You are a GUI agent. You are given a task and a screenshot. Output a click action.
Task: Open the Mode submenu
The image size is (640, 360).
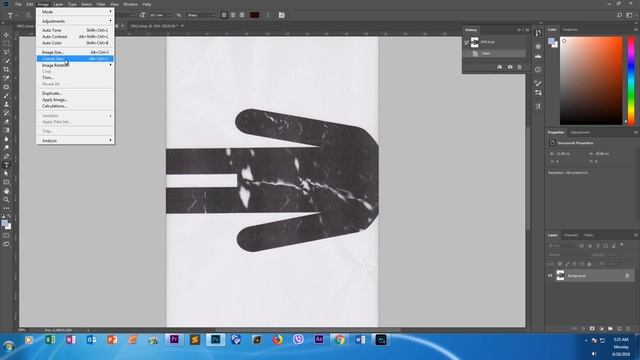[75, 12]
